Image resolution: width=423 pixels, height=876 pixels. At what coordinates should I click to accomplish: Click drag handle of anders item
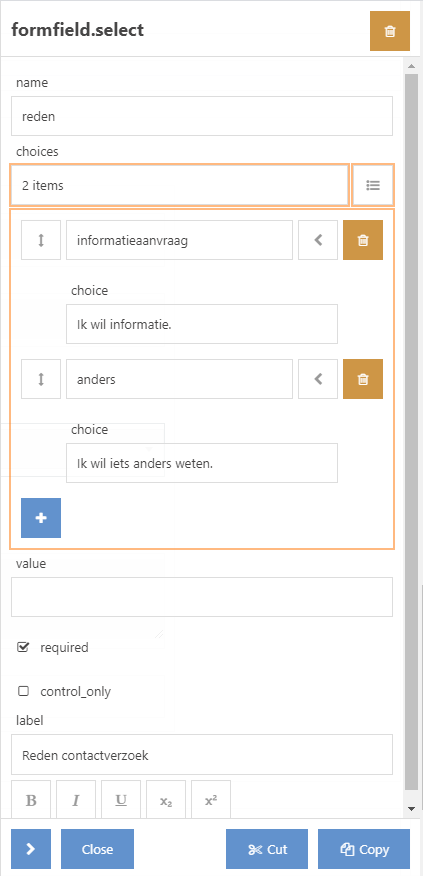[41, 379]
